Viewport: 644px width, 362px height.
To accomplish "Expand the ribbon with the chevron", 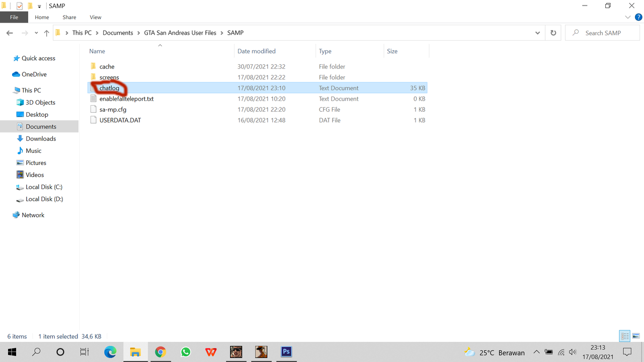I will [x=628, y=17].
